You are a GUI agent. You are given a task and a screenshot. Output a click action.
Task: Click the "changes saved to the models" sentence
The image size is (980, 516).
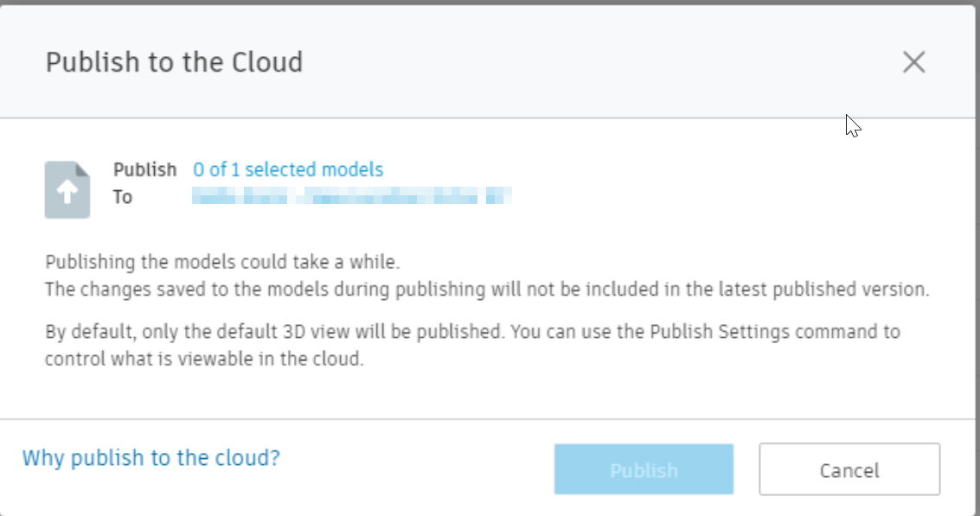pos(346,290)
